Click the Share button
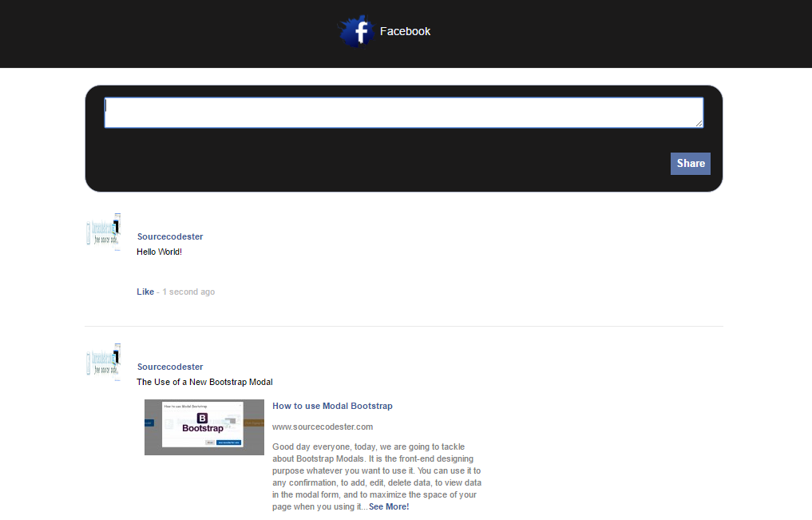This screenshot has height=520, width=812. click(691, 164)
